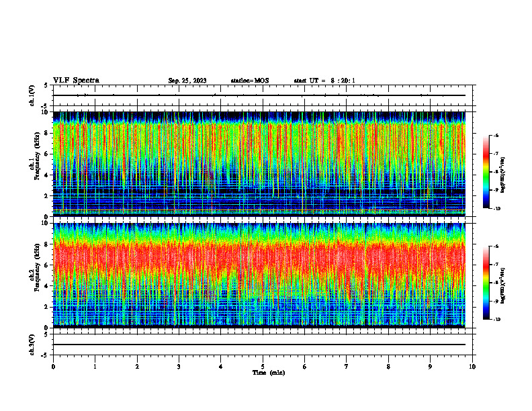Click the 'station=MOS' header label
The image size is (532, 411).
pos(250,81)
